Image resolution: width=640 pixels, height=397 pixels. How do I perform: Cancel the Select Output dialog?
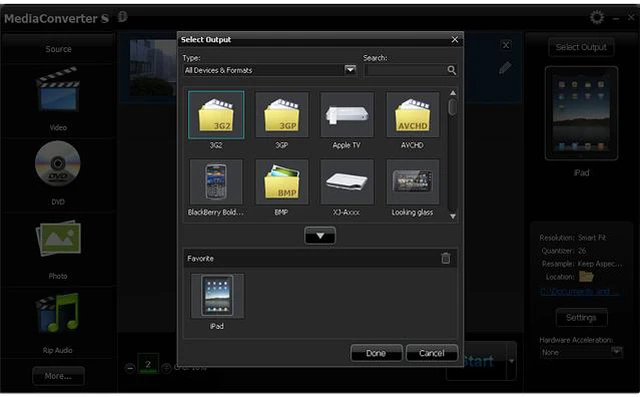(x=432, y=353)
